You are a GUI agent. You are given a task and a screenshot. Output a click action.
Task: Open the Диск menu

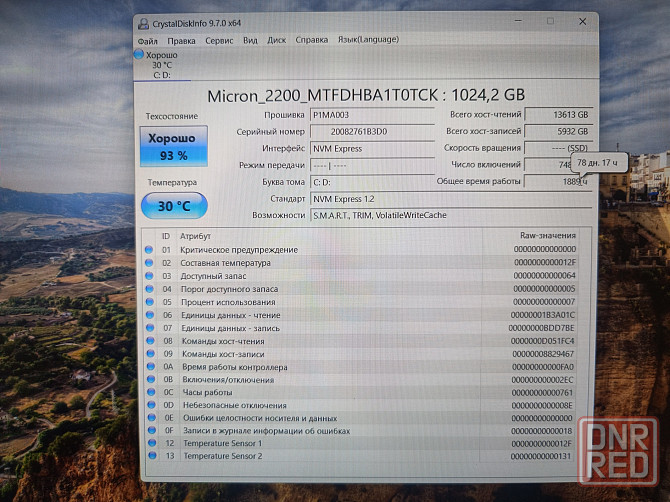pos(277,40)
